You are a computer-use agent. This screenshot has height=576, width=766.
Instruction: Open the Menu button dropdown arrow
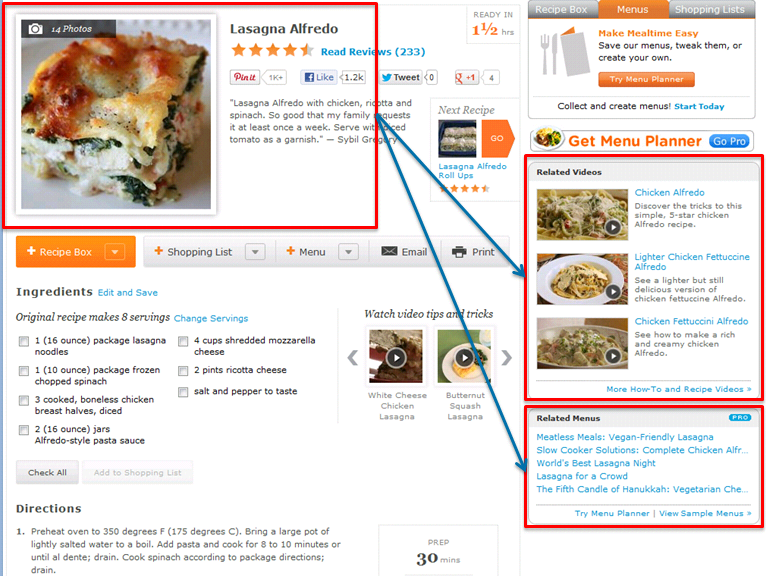[x=348, y=252]
